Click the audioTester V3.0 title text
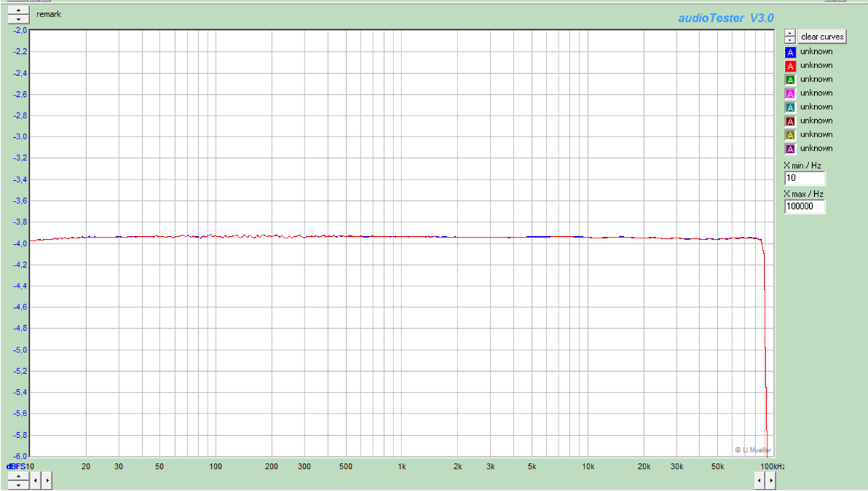This screenshot has height=491, width=868. pyautogui.click(x=726, y=18)
